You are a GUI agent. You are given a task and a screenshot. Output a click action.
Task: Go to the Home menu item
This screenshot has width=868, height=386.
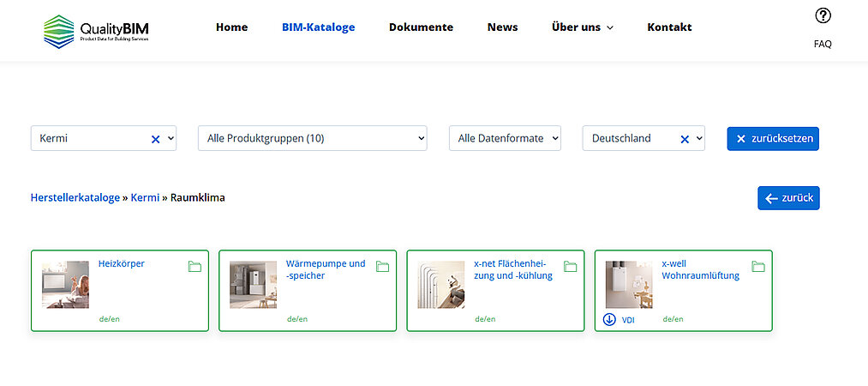[231, 27]
